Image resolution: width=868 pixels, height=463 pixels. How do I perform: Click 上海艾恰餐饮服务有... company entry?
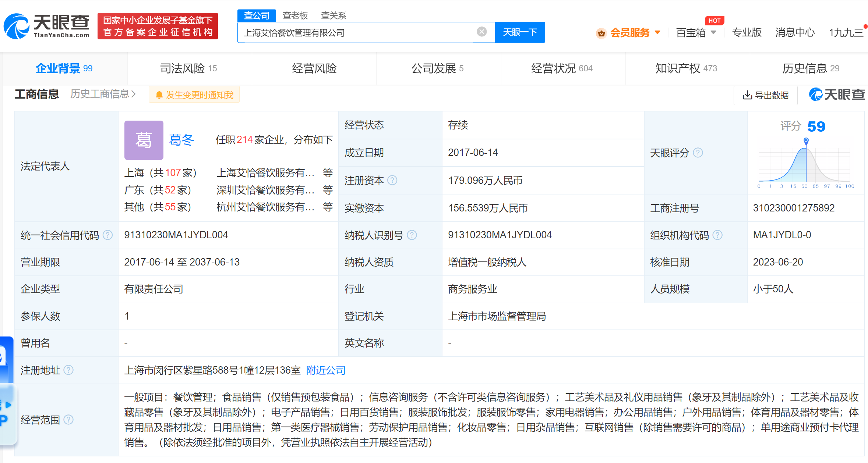click(265, 172)
